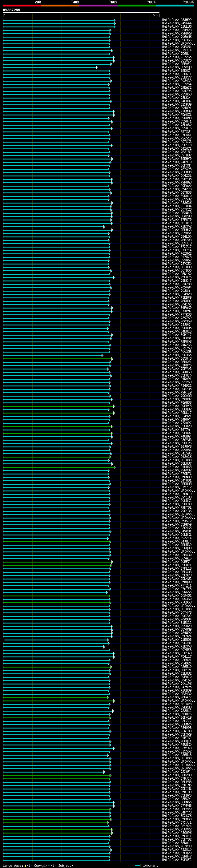The image size is (197, 868).
Task: Select hit label UniRef100_C1MUX5
Action: [x=177, y=467]
